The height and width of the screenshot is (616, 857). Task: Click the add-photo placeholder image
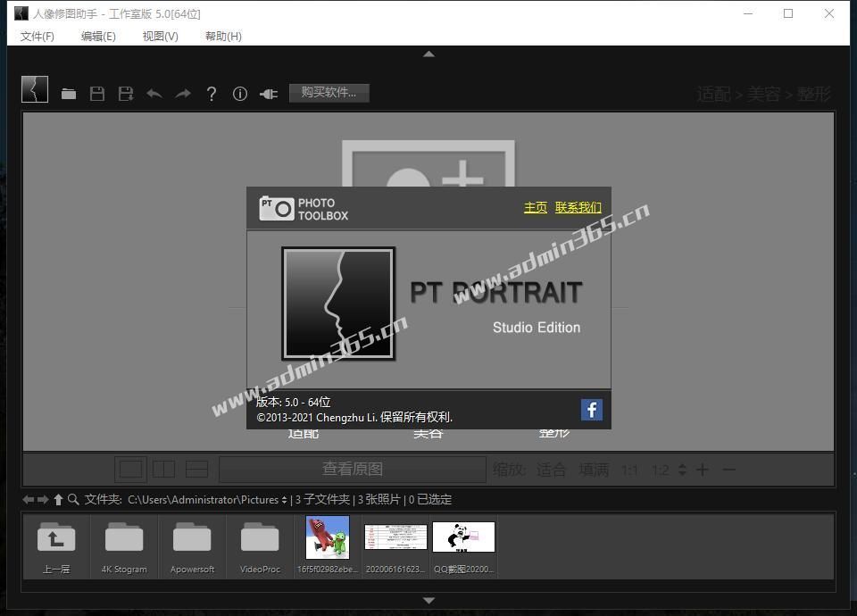(x=428, y=163)
